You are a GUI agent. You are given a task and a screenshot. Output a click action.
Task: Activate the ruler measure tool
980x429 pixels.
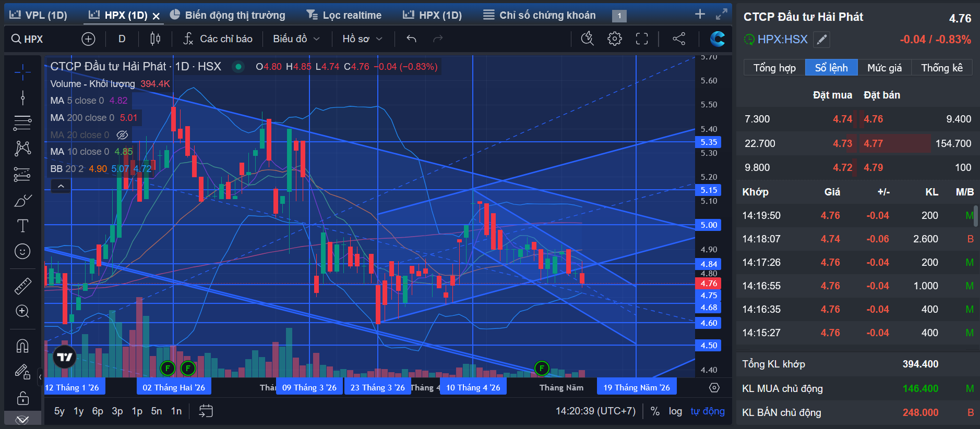(x=22, y=286)
